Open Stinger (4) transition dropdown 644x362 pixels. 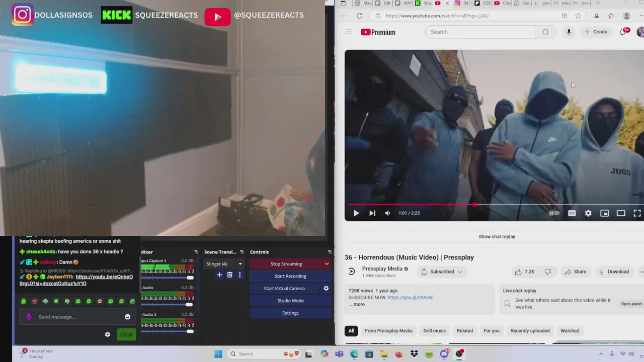[224, 264]
